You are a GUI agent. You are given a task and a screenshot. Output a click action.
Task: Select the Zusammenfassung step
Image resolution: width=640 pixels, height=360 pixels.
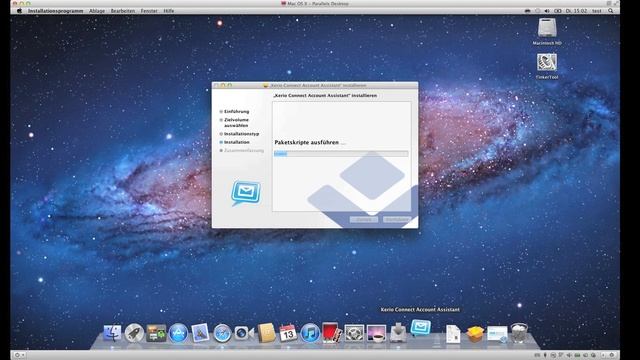[x=244, y=151]
